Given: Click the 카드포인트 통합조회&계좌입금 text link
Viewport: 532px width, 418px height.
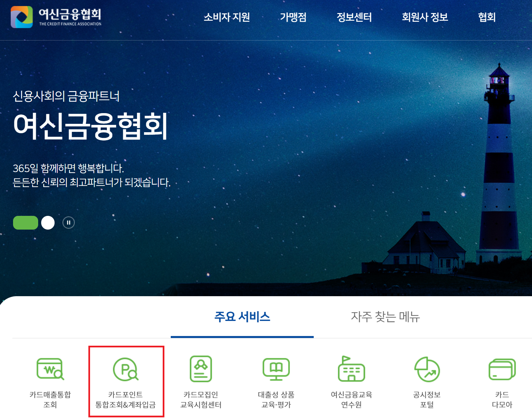Looking at the screenshot, I should (x=126, y=400).
